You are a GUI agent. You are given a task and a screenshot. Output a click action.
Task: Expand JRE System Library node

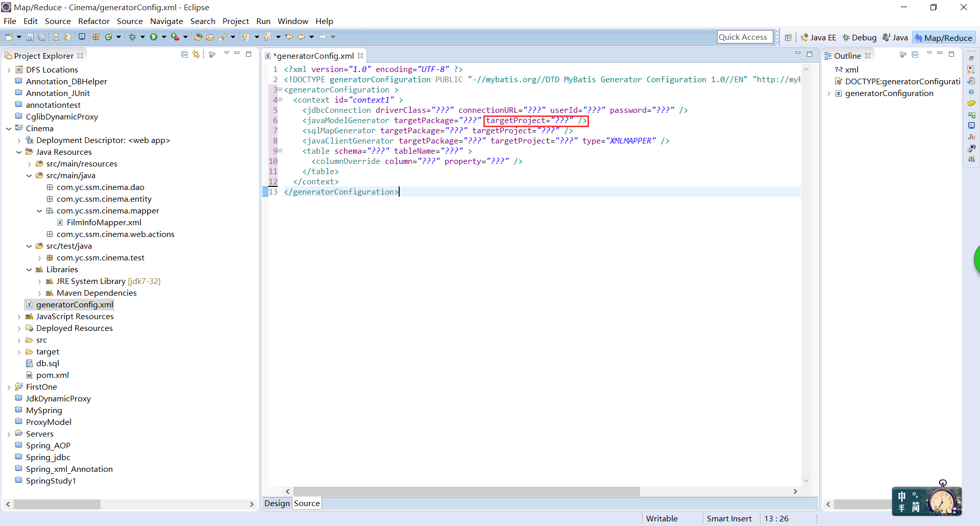(39, 281)
